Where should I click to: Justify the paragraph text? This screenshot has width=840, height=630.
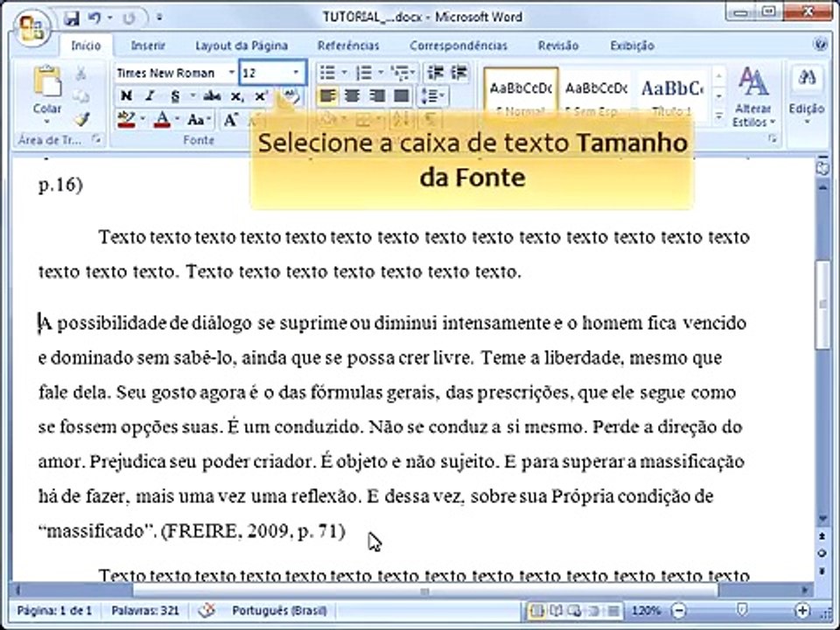coord(402,96)
